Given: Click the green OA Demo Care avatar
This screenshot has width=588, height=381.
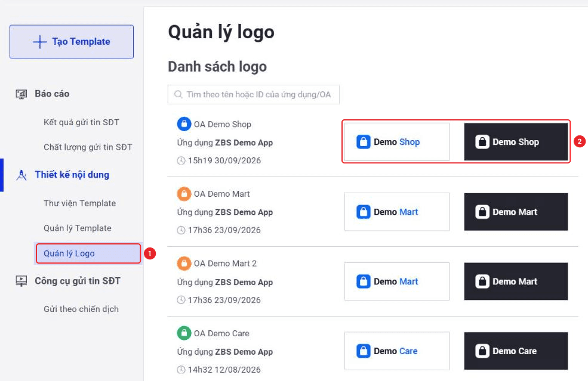Looking at the screenshot, I should tap(184, 333).
